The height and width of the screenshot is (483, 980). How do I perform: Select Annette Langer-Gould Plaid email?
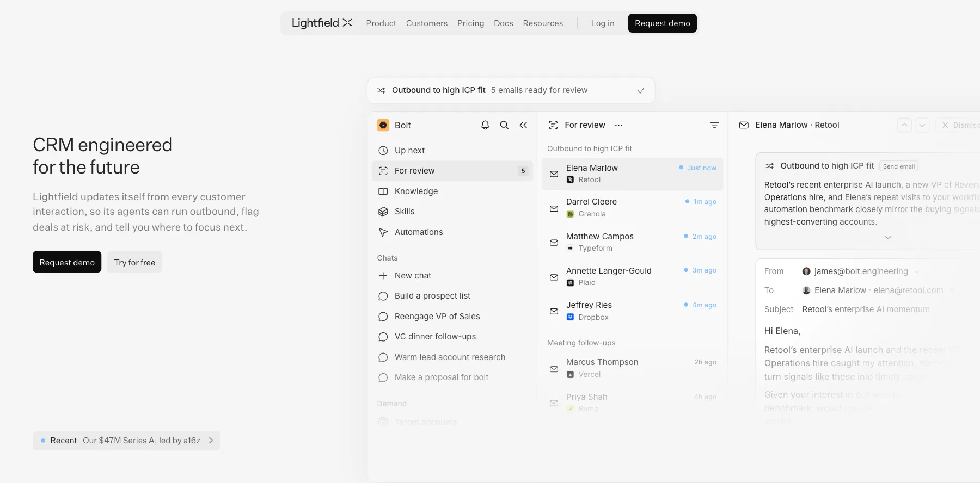pyautogui.click(x=632, y=276)
